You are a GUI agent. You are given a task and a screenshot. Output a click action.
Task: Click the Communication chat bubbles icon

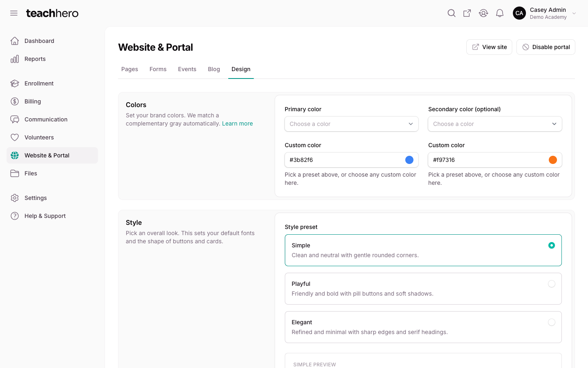(x=15, y=119)
